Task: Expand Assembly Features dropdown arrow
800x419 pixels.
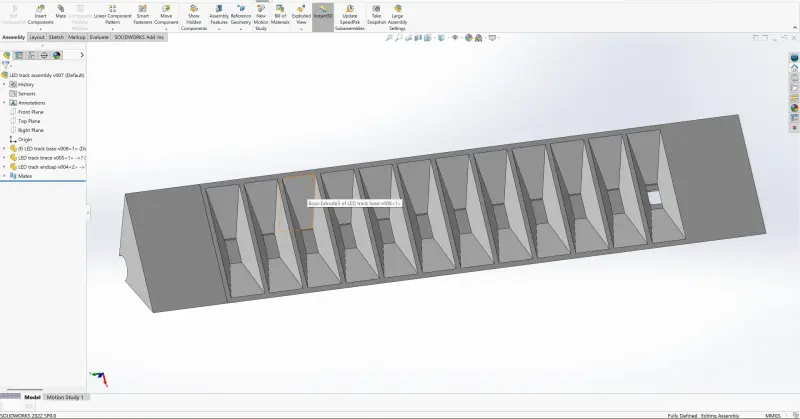Action: [x=219, y=29]
